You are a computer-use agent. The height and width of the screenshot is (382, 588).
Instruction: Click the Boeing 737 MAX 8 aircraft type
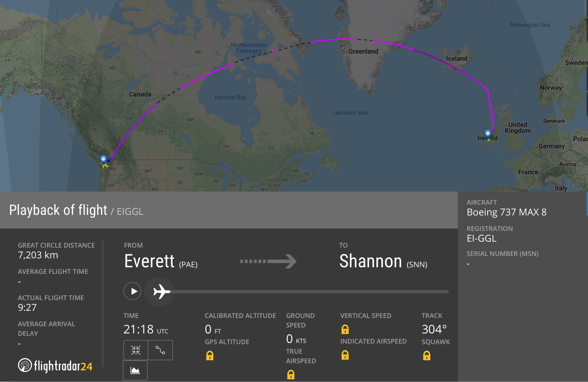click(x=506, y=212)
